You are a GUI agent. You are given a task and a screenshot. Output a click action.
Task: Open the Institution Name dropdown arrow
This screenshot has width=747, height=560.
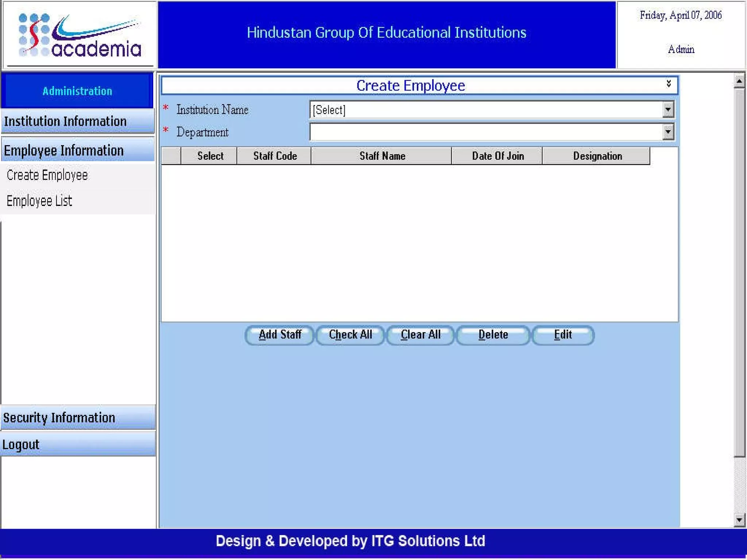(667, 109)
